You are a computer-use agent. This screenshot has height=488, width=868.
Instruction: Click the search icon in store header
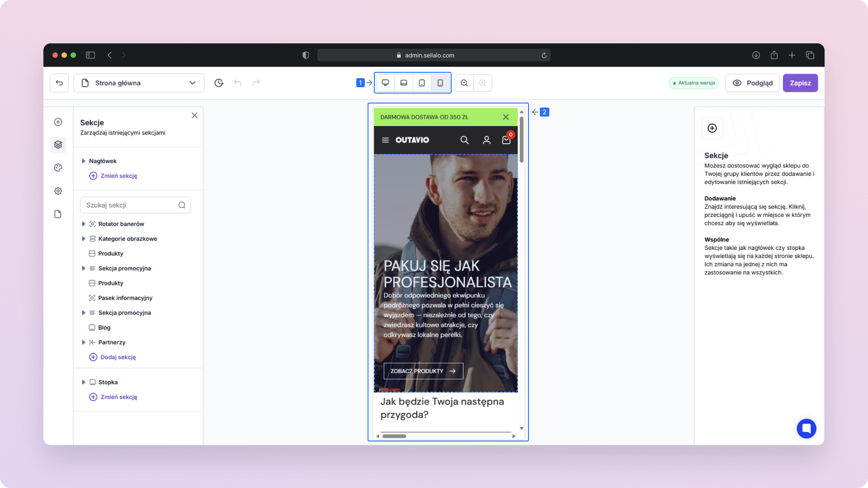pos(464,140)
